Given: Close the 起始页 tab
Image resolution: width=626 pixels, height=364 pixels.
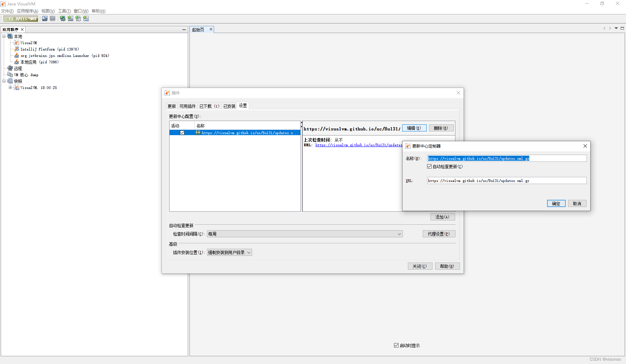Looking at the screenshot, I should coord(211,29).
